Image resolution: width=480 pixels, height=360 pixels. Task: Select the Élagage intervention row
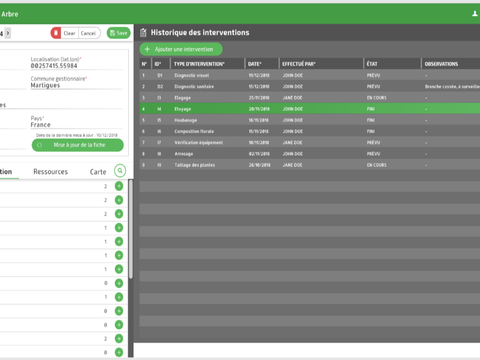[x=310, y=98]
